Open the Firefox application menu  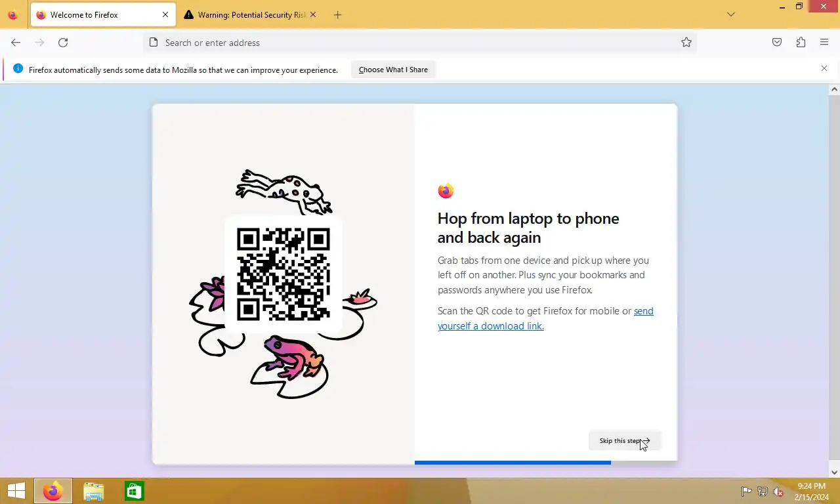(x=824, y=43)
